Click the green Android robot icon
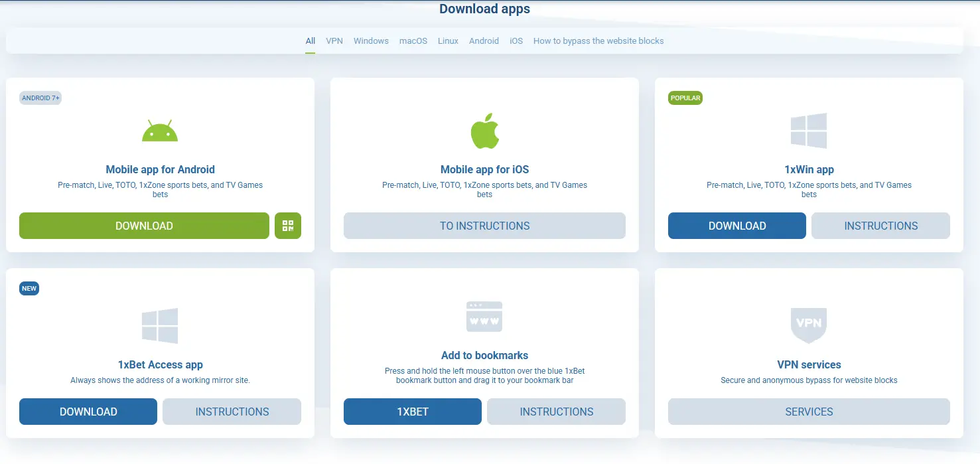The width and height of the screenshot is (980, 464). tap(160, 131)
